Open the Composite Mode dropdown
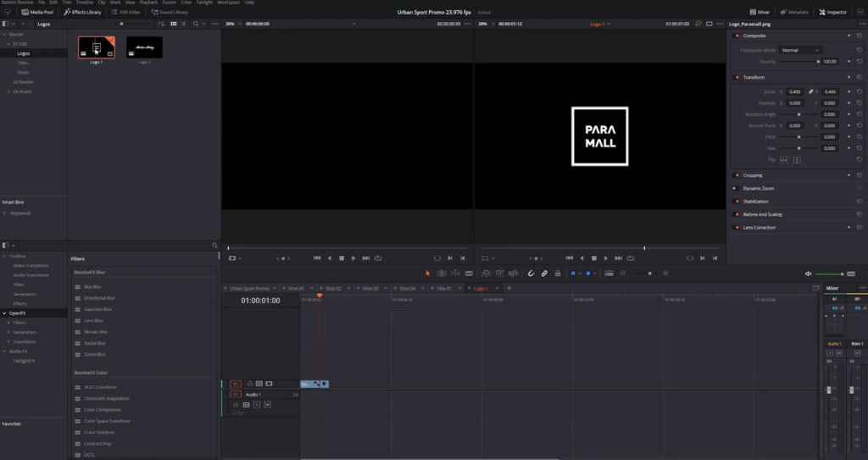Image resolution: width=868 pixels, height=460 pixels. click(x=800, y=50)
